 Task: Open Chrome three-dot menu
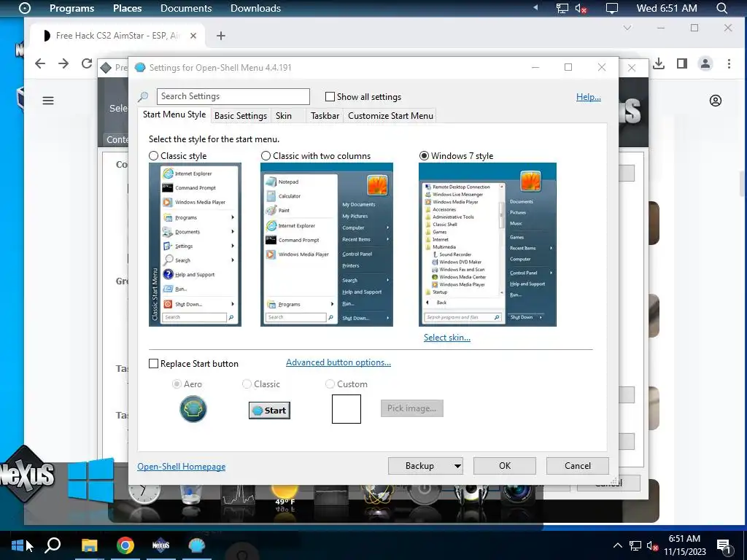click(x=729, y=63)
